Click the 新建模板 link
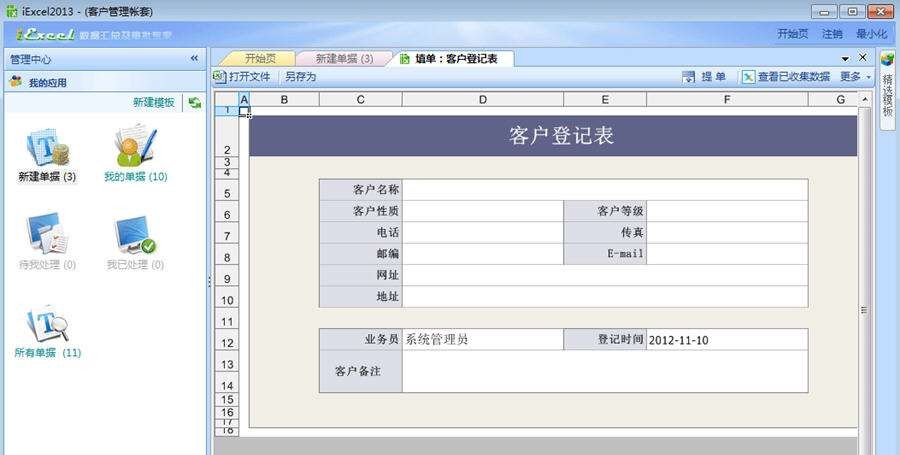 coord(154,103)
